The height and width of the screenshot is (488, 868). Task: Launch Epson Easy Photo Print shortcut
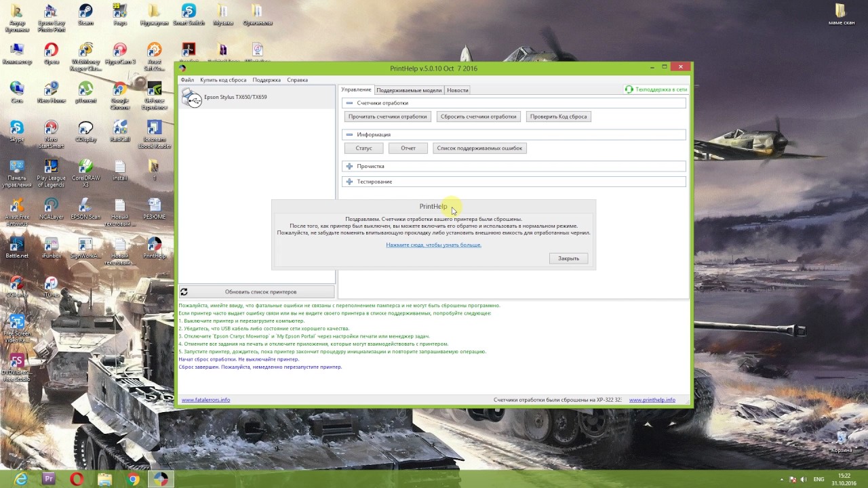pyautogui.click(x=51, y=18)
